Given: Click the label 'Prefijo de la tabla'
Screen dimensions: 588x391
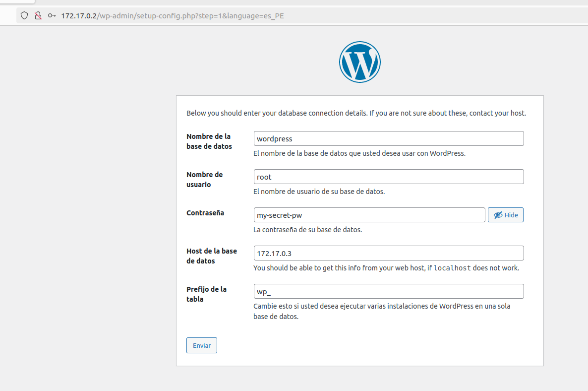Looking at the screenshot, I should pyautogui.click(x=207, y=294).
